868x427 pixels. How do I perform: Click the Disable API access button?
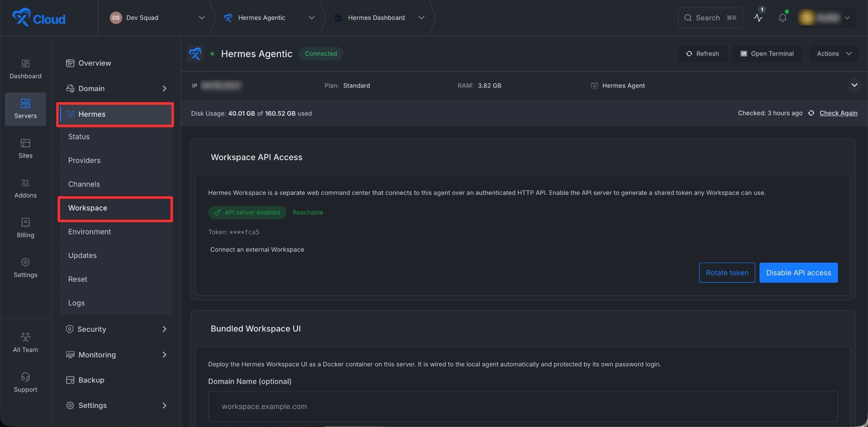[x=798, y=273]
